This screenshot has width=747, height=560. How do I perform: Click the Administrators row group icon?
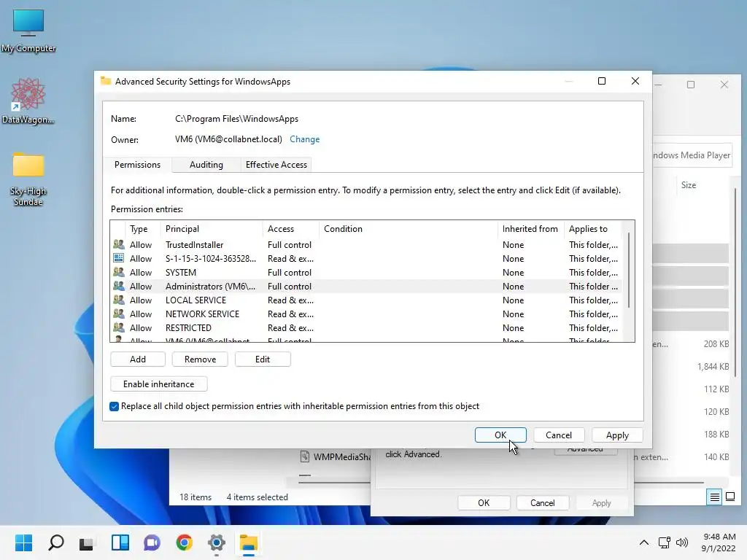click(x=119, y=286)
